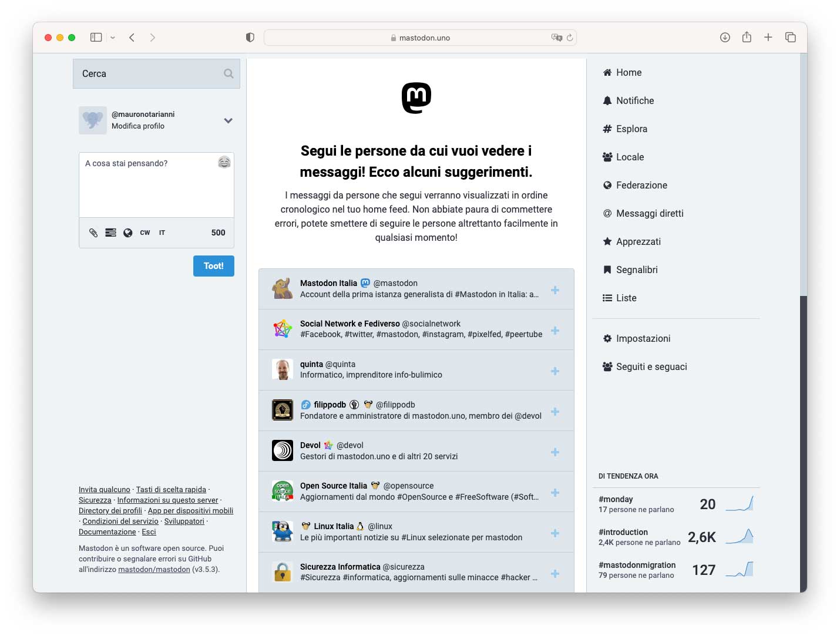Viewport: 840px width, 636px height.
Task: Follow Devol using the plus icon
Action: [555, 452]
